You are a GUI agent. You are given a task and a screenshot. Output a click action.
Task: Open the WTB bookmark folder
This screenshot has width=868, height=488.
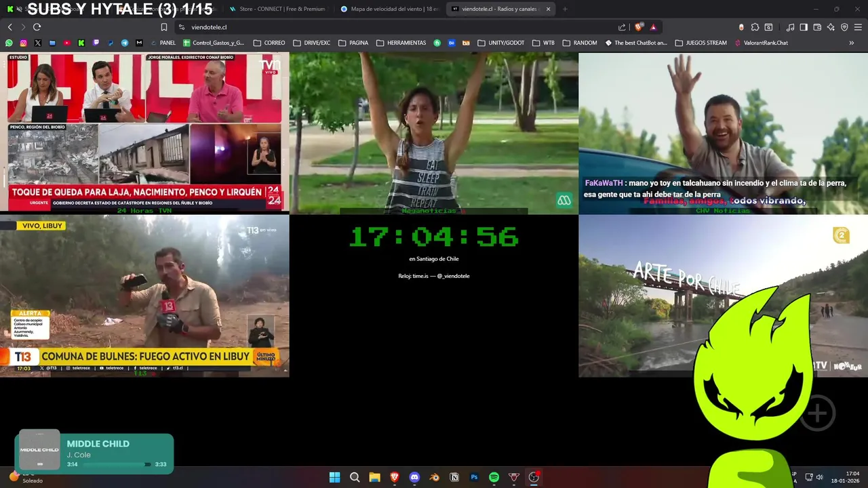(543, 43)
